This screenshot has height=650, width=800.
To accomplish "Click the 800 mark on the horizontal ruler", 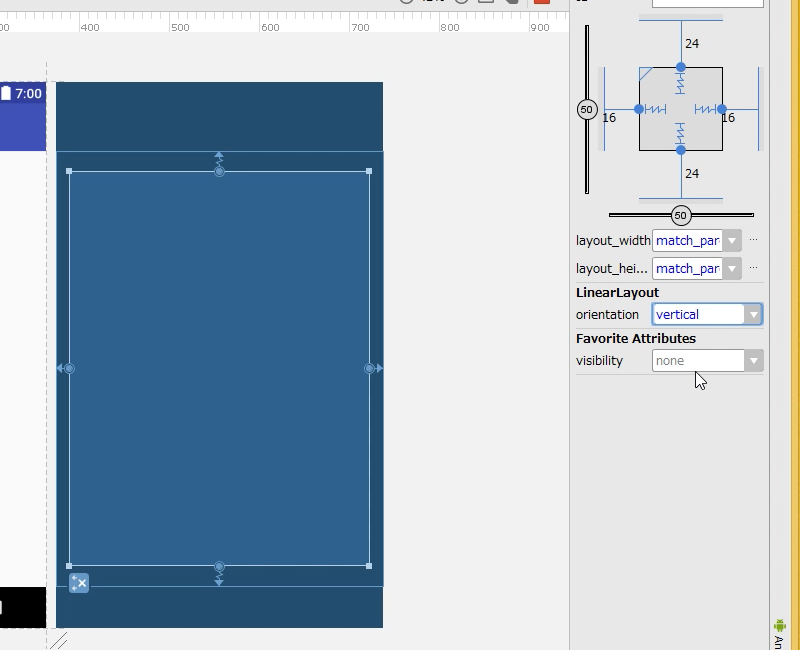I will coord(449,28).
